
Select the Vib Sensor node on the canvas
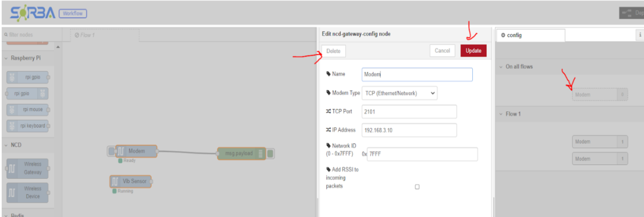tap(131, 181)
